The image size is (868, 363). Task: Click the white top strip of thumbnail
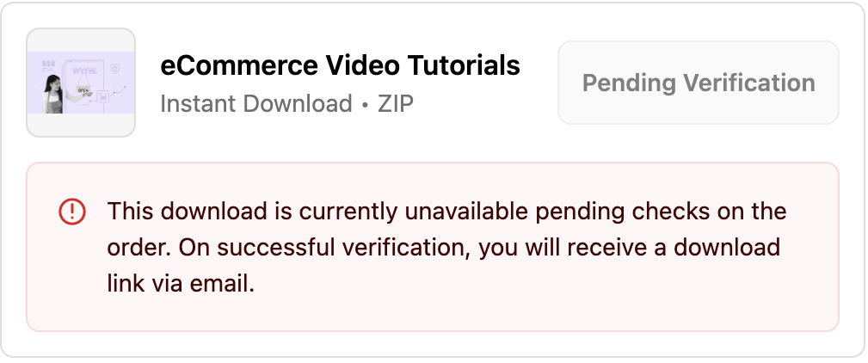point(81,40)
